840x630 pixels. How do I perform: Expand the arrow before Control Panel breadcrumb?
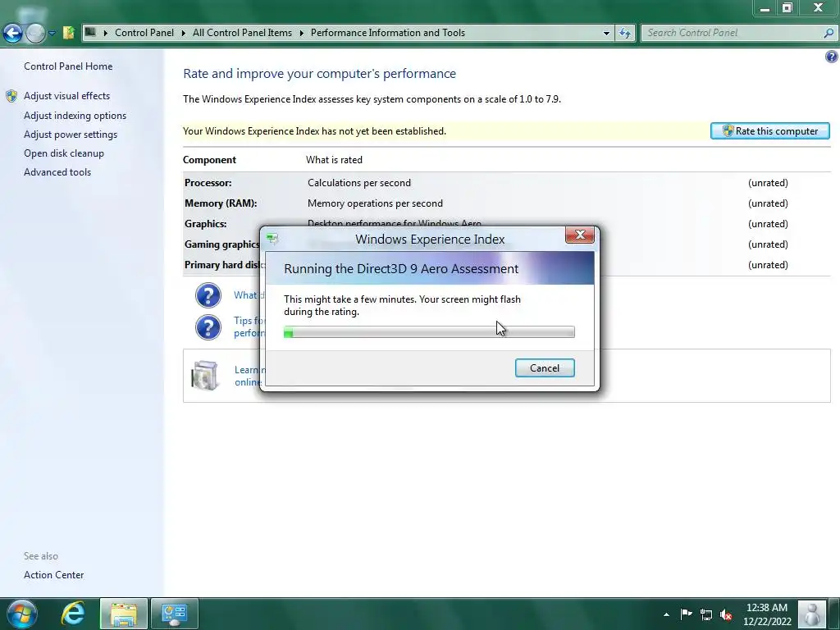point(105,33)
